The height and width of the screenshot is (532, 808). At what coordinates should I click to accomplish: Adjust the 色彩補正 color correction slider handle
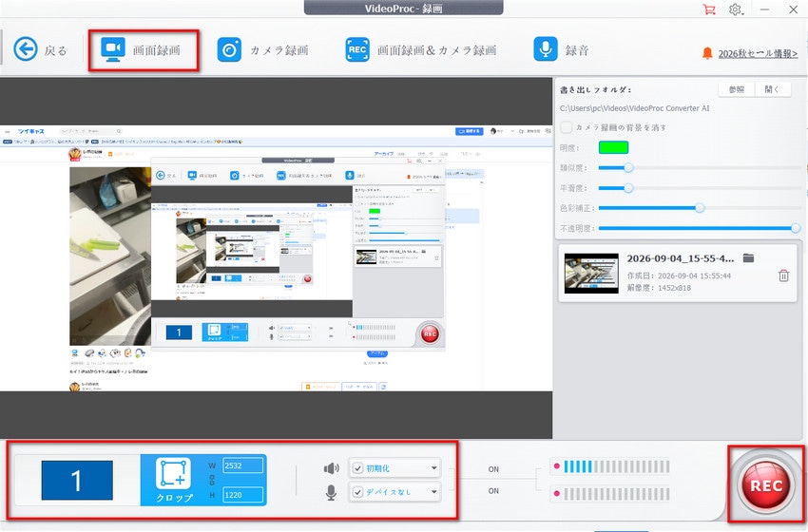point(700,208)
